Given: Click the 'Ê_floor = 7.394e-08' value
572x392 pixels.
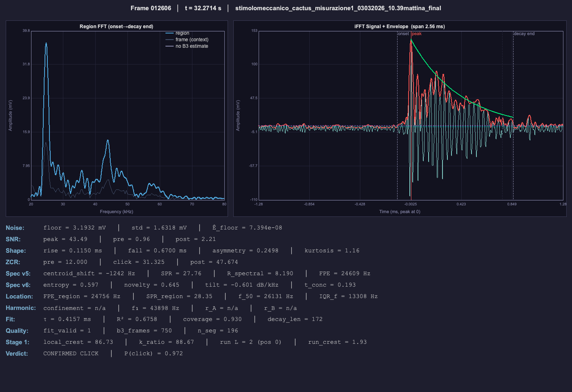Looking at the screenshot, I should [247, 228].
